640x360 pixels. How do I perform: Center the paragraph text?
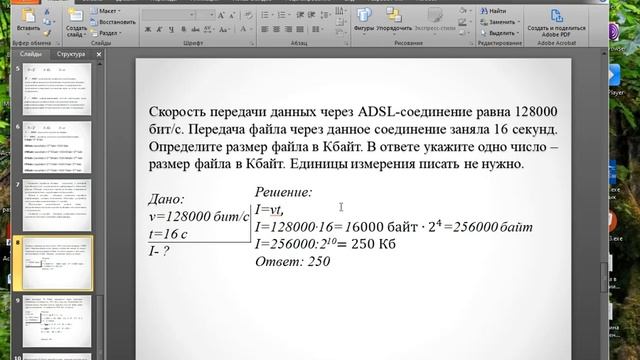pos(276,29)
